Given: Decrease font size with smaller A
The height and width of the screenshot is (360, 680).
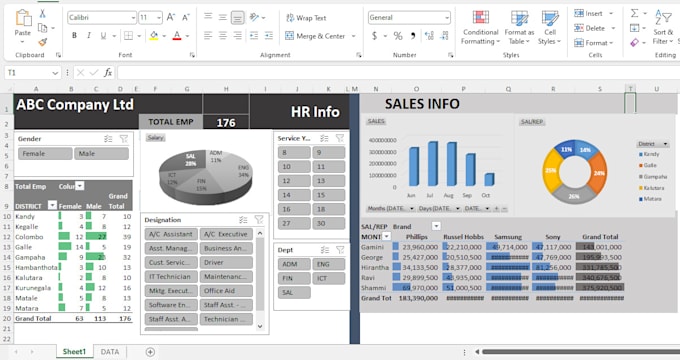Looking at the screenshot, I should point(186,17).
